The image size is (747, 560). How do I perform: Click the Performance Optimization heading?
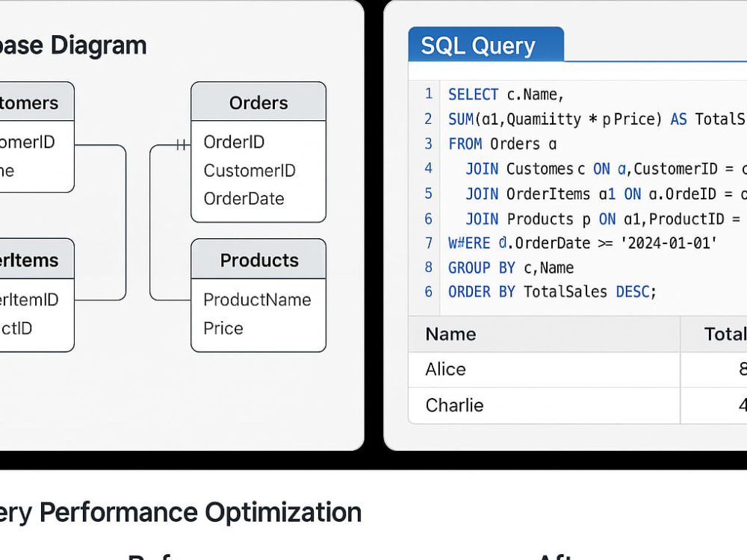181,512
